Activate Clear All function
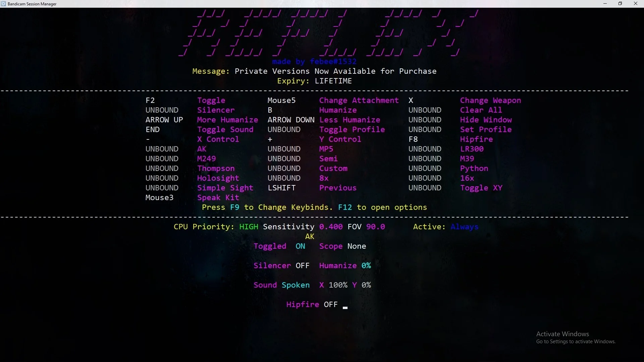 481,110
